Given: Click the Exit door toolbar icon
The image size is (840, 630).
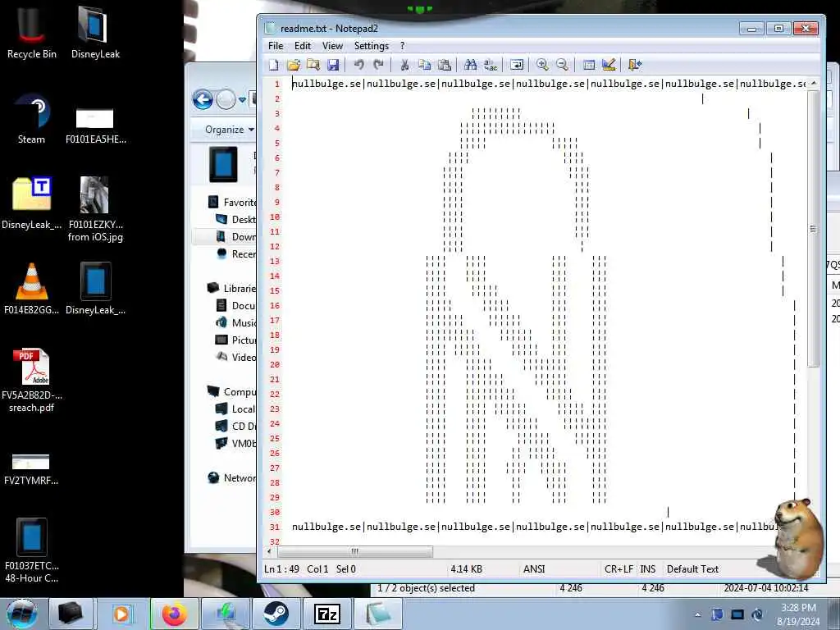Looking at the screenshot, I should (x=635, y=66).
